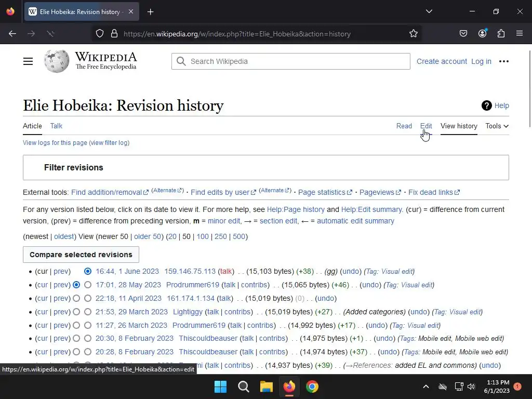The image size is (532, 399).
Task: Select left radio for 21:53, 29 March 2023
Action: point(76,312)
